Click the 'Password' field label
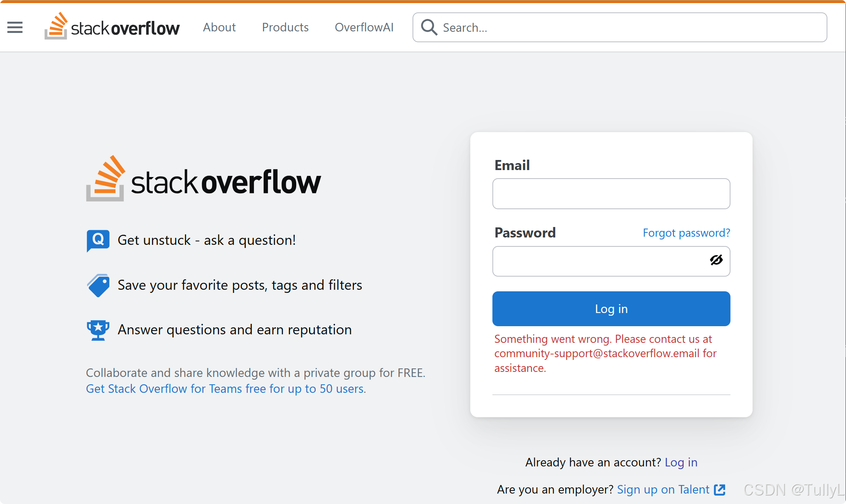This screenshot has width=846, height=504. click(525, 233)
